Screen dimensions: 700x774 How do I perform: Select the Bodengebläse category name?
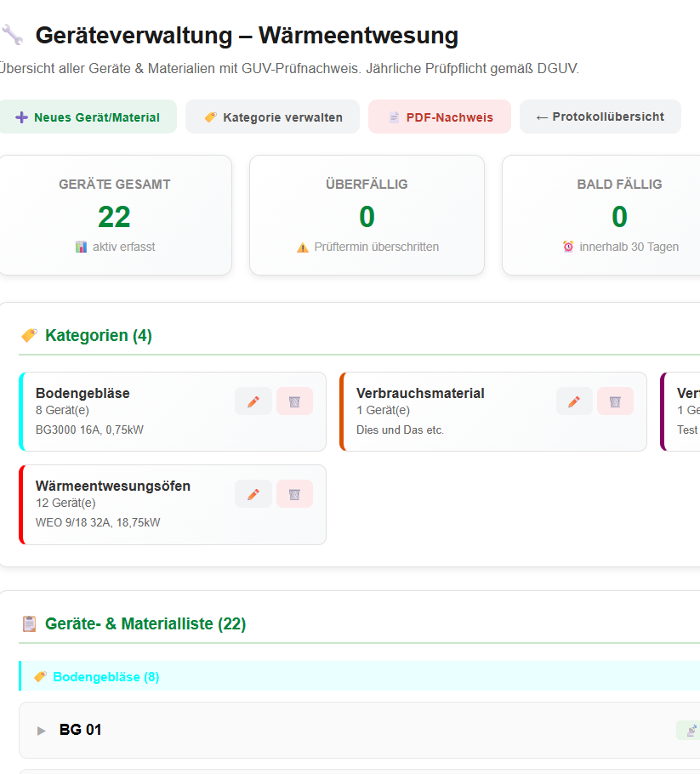[x=83, y=394]
